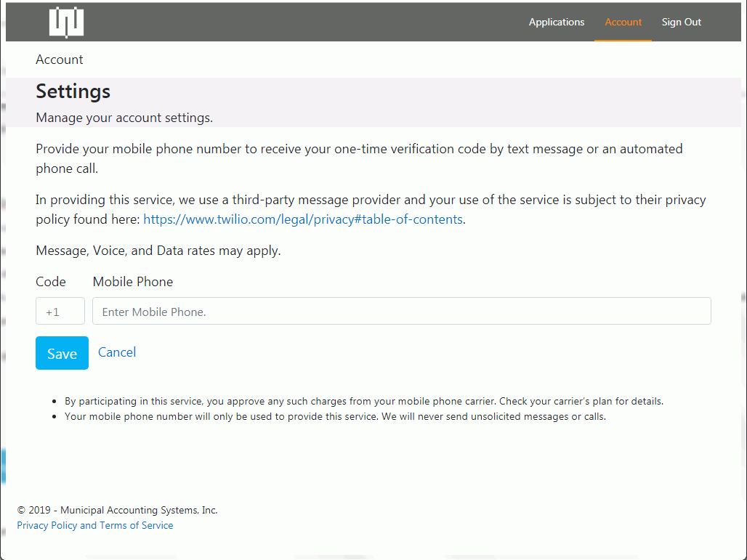Open the Twilio privacy policy link

click(302, 219)
